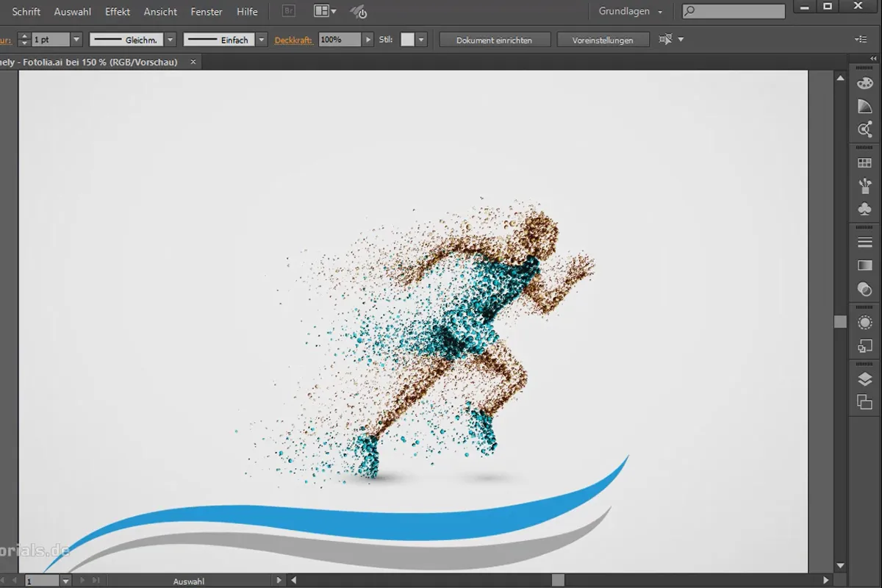Open the Effekt menu
882x588 pixels.
118,12
